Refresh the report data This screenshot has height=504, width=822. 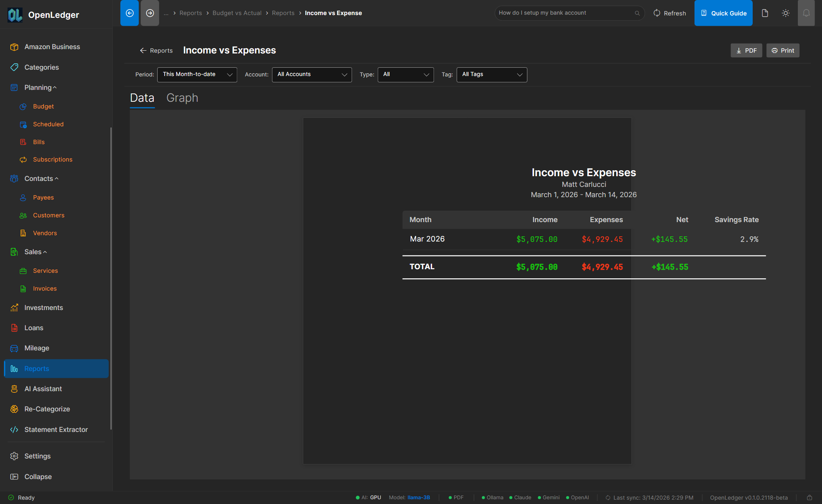pyautogui.click(x=669, y=13)
